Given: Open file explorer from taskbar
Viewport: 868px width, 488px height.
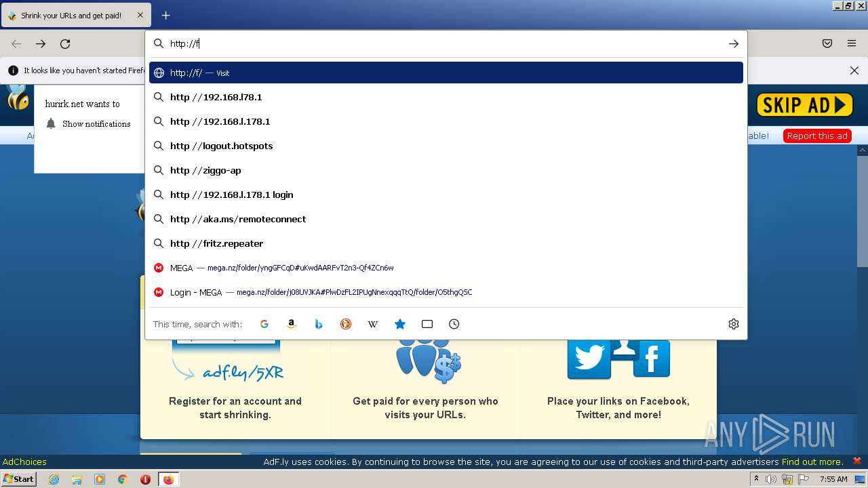Looking at the screenshot, I should pos(77,479).
